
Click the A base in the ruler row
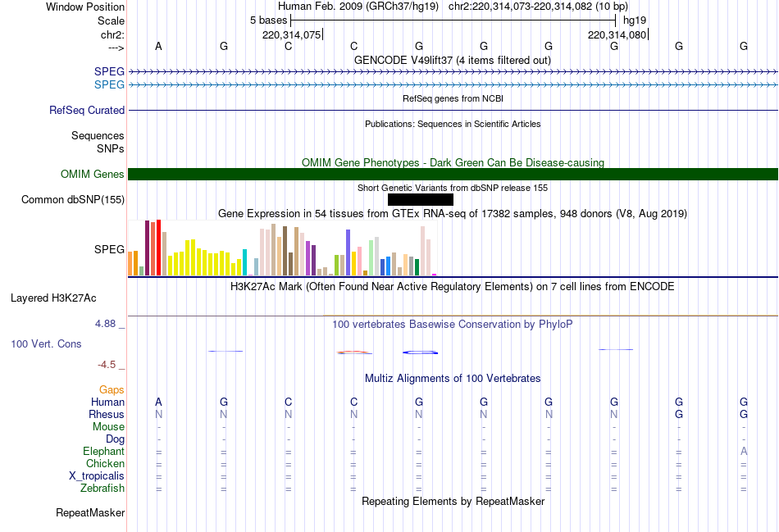tap(158, 46)
